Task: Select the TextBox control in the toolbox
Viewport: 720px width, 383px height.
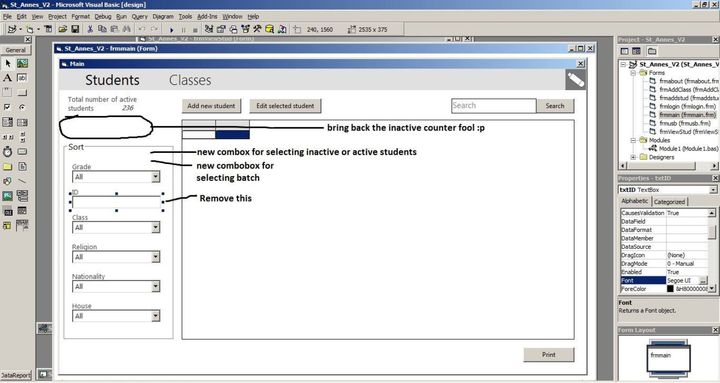Action: click(22, 78)
